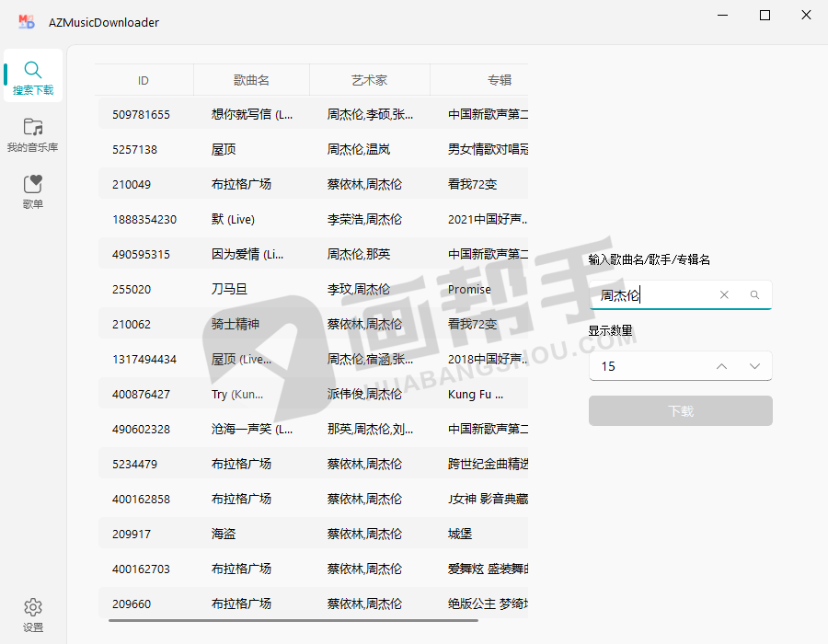Click album Promise
828x644 pixels.
(x=469, y=289)
